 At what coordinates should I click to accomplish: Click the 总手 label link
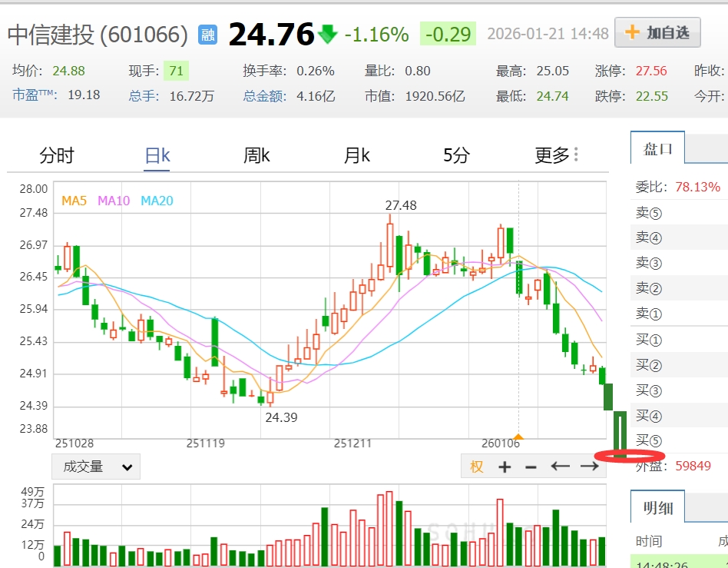pos(144,96)
